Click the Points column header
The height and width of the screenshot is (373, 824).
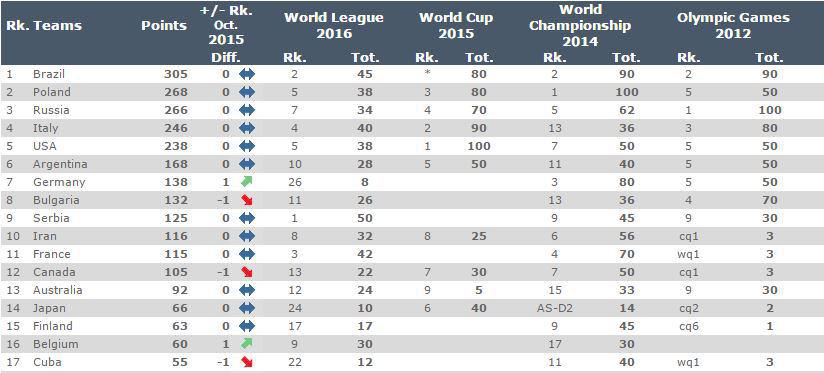pos(164,25)
